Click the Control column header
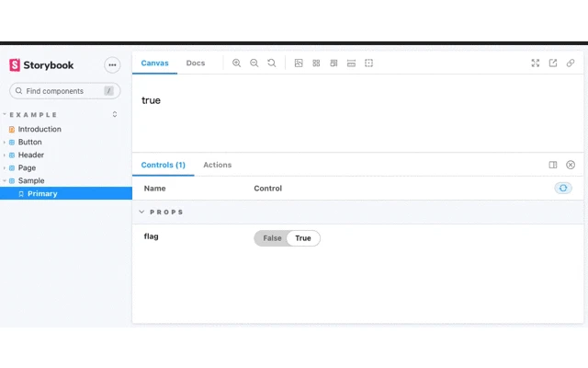This screenshot has width=588, height=368. (x=267, y=189)
